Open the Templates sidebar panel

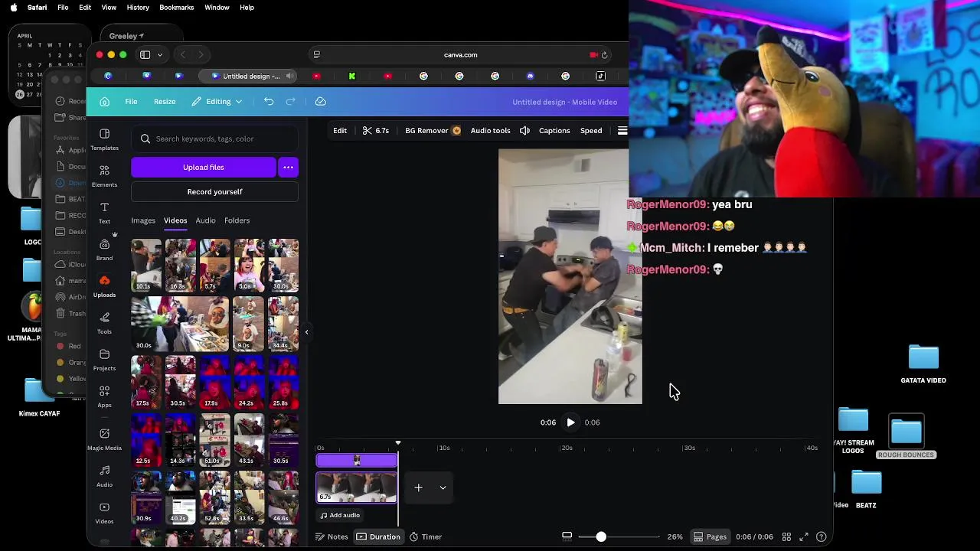(x=104, y=139)
